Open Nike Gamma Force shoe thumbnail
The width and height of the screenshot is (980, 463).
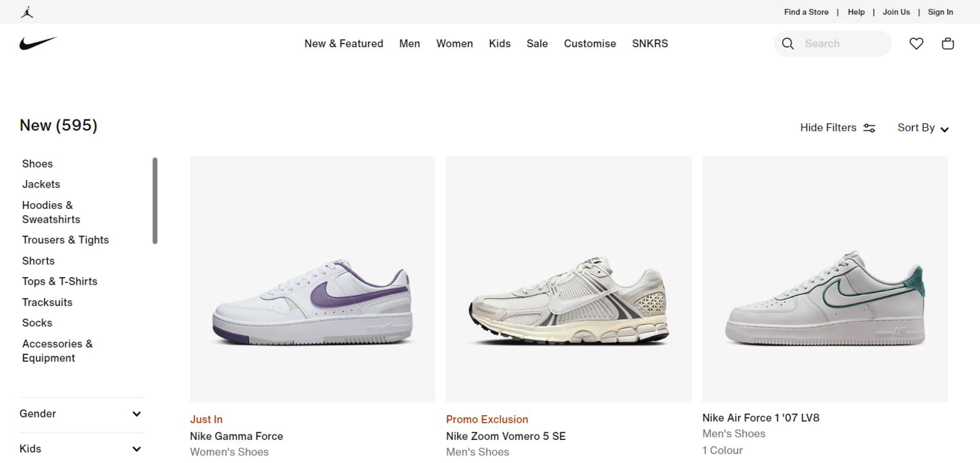click(313, 279)
